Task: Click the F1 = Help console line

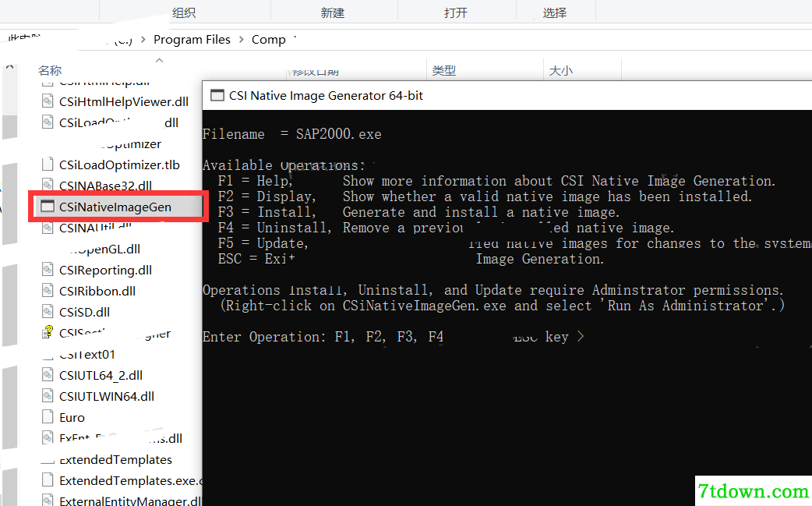Action: pyautogui.click(x=496, y=181)
